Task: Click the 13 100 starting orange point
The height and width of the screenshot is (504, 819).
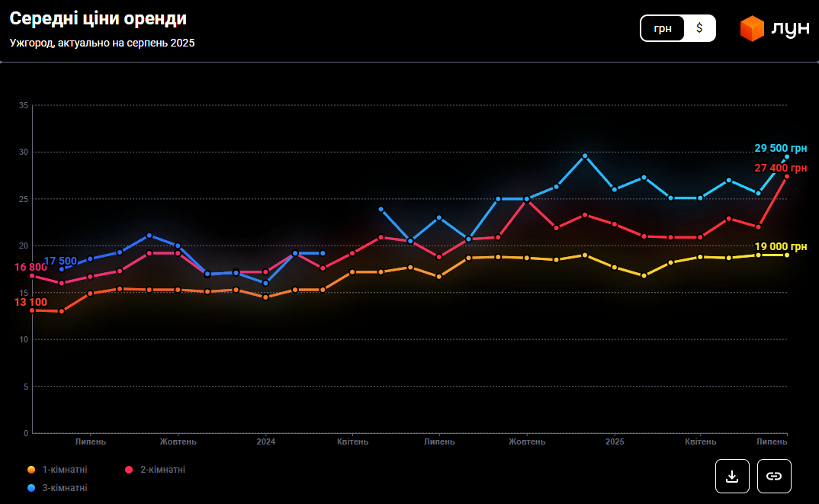Action: pos(32,310)
